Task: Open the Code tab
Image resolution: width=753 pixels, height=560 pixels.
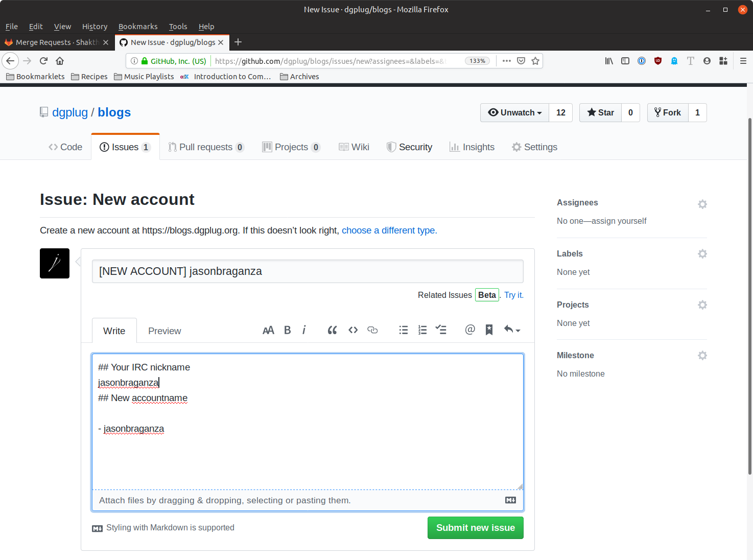Action: pos(65,147)
